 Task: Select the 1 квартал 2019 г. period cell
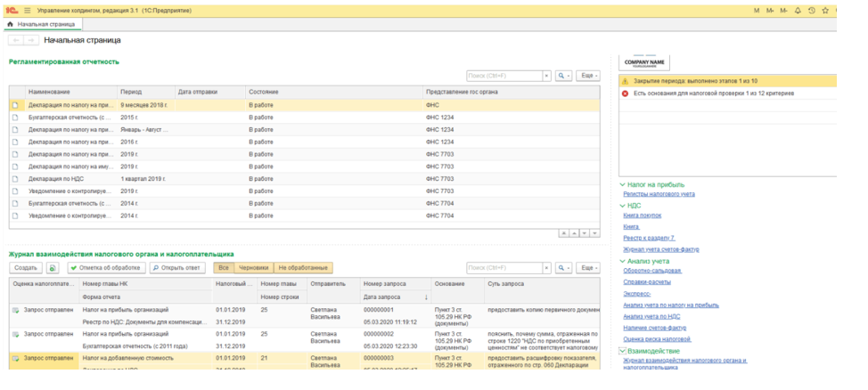(x=147, y=179)
